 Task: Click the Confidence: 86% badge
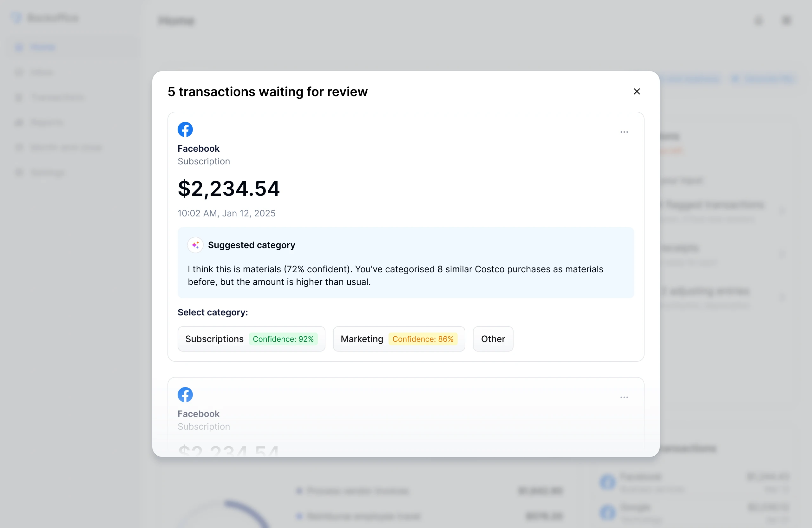(423, 339)
